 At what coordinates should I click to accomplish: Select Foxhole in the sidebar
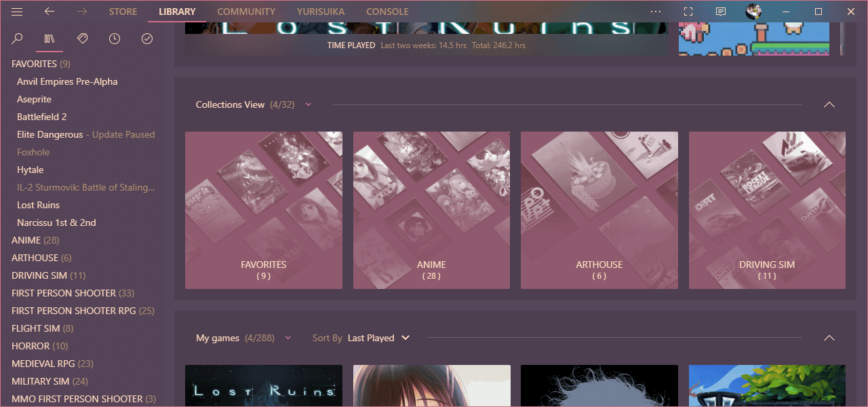coord(33,152)
